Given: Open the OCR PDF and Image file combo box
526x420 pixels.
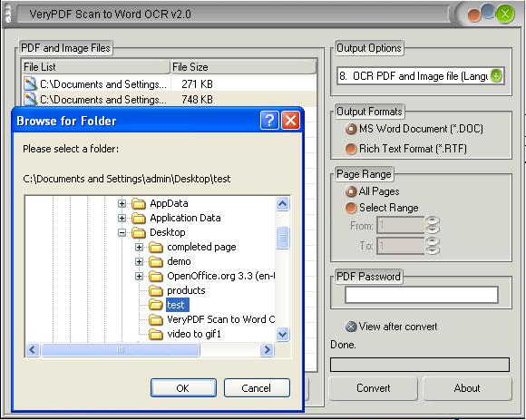Looking at the screenshot, I should click(x=420, y=76).
